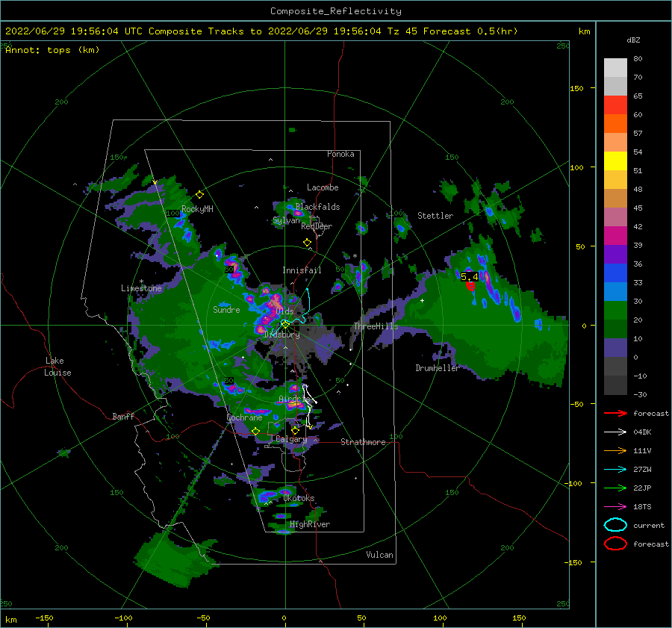Viewport: 672px width, 628px height.
Task: Click the white storm track near Airdrie
Action: click(308, 405)
